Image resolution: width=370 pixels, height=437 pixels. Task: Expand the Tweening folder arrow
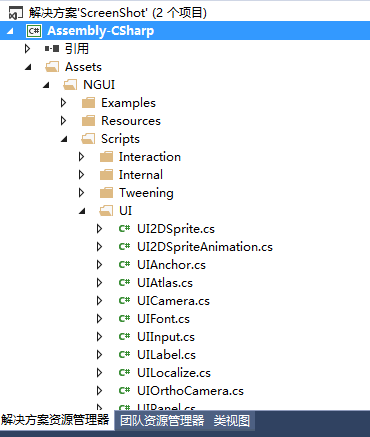pos(81,193)
